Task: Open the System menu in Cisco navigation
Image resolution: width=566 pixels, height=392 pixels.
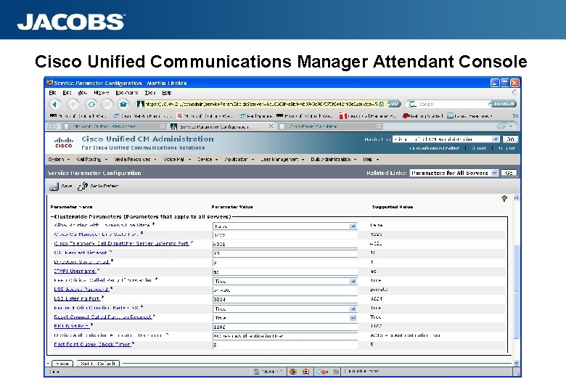Action: [x=59, y=159]
